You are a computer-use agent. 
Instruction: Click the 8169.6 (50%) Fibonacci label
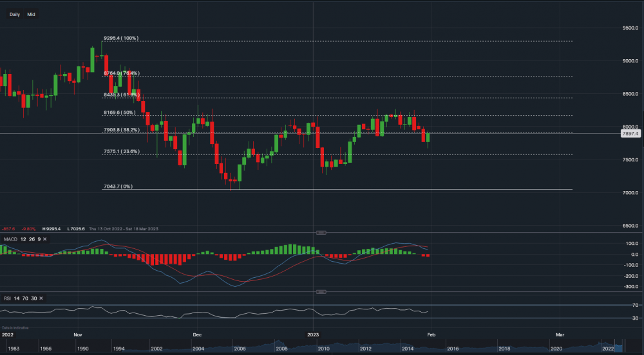119,113
